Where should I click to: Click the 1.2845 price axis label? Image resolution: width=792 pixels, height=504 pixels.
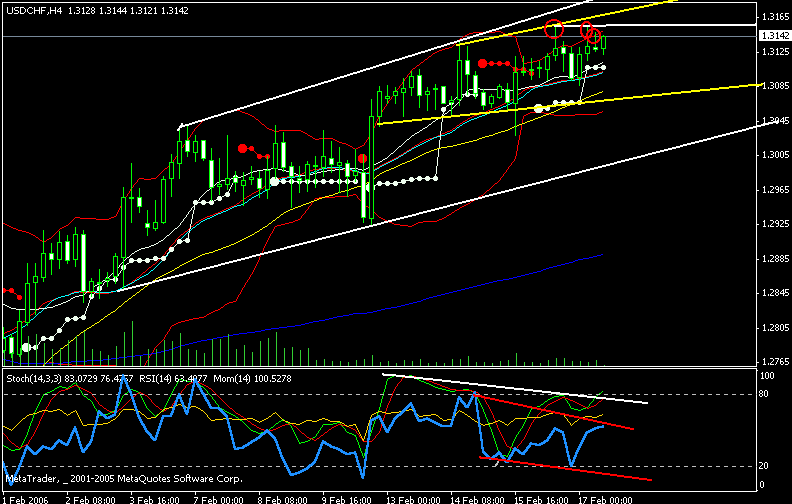coord(775,293)
